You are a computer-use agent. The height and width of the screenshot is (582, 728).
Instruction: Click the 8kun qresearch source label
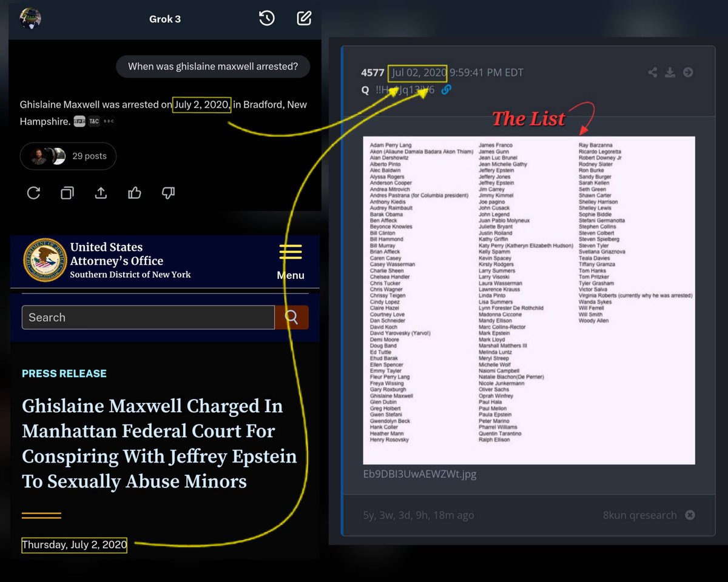tap(639, 515)
